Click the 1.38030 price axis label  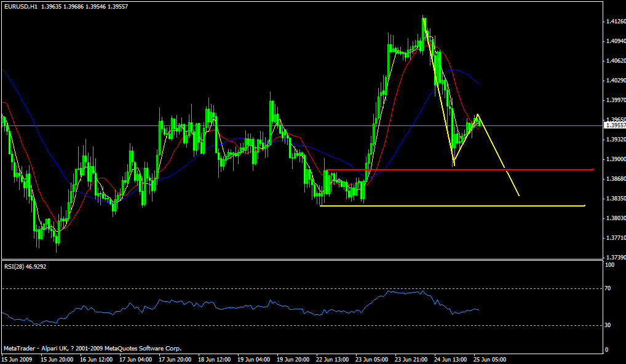[x=616, y=218]
